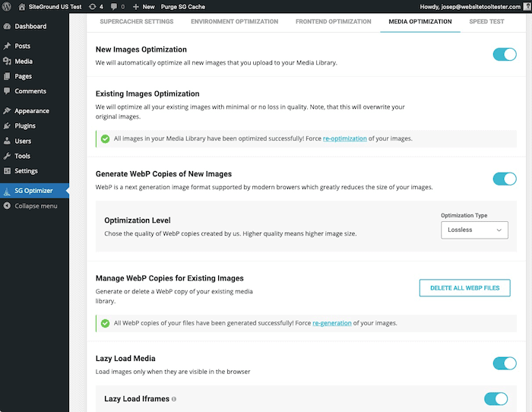Click Existing Images Optimization heading
532x412 pixels.
click(147, 93)
